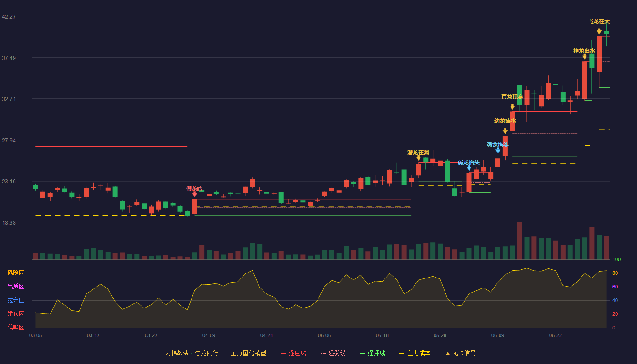Click the 强龙抬头 blue arrow marker

pos(498,151)
